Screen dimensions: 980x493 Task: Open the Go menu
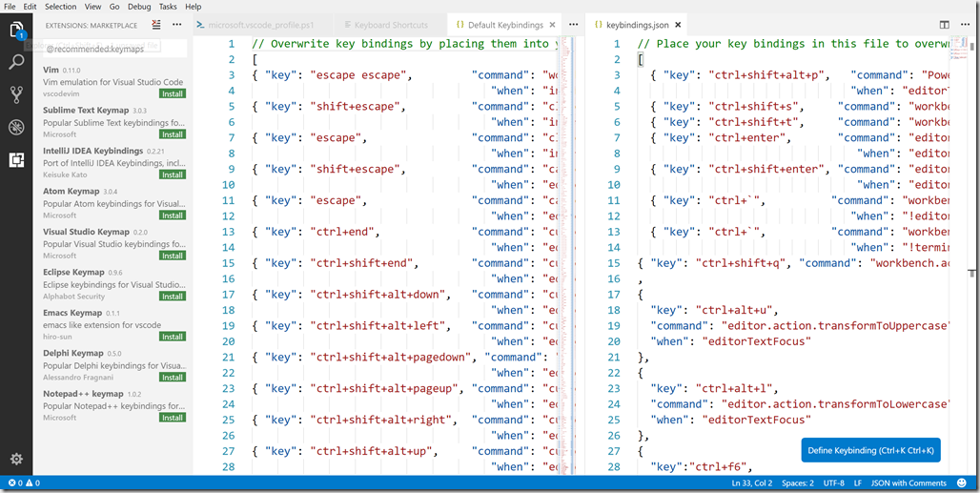(114, 7)
